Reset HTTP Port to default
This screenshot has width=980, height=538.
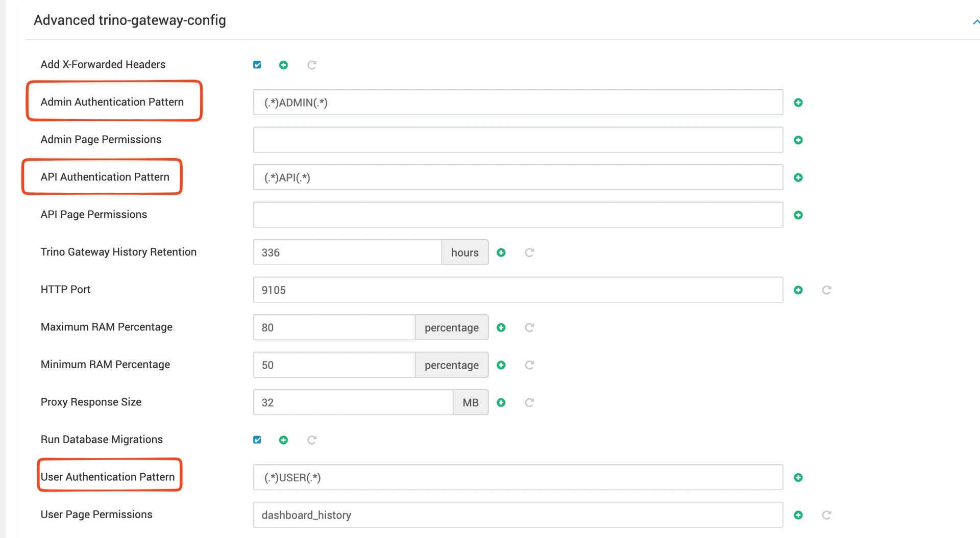826,290
